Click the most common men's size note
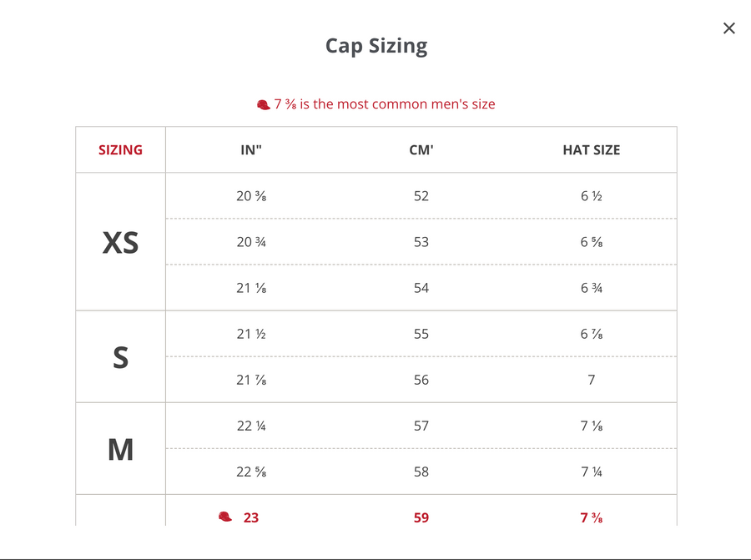The height and width of the screenshot is (560, 751). [384, 104]
